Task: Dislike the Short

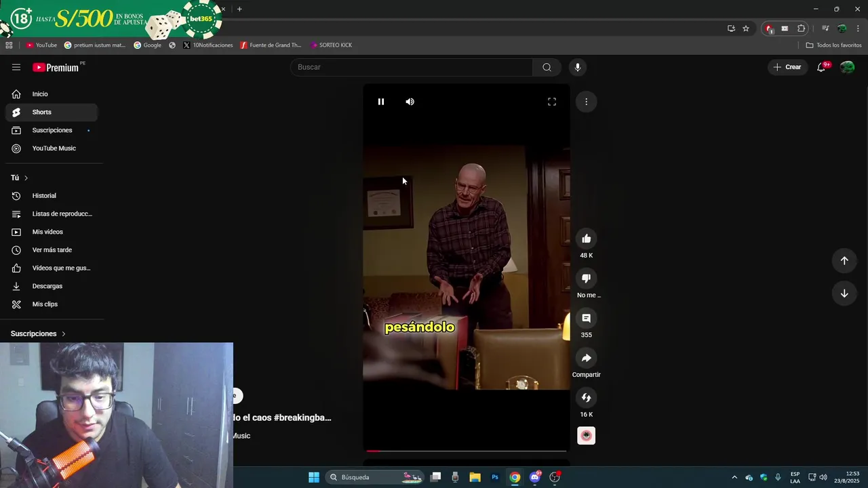Action: coord(586,278)
